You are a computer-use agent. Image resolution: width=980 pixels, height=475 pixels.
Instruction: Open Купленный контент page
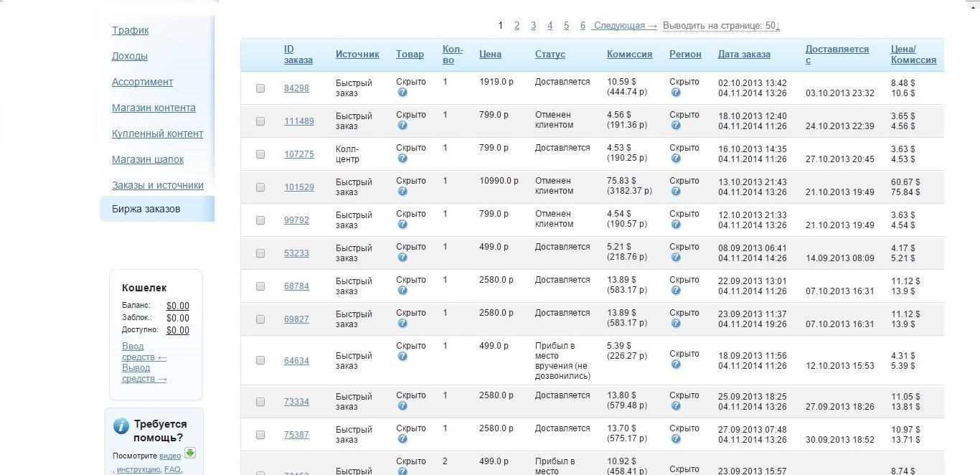point(157,133)
